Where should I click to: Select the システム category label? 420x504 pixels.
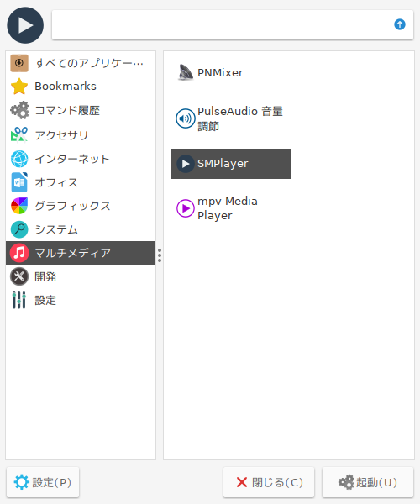56,229
